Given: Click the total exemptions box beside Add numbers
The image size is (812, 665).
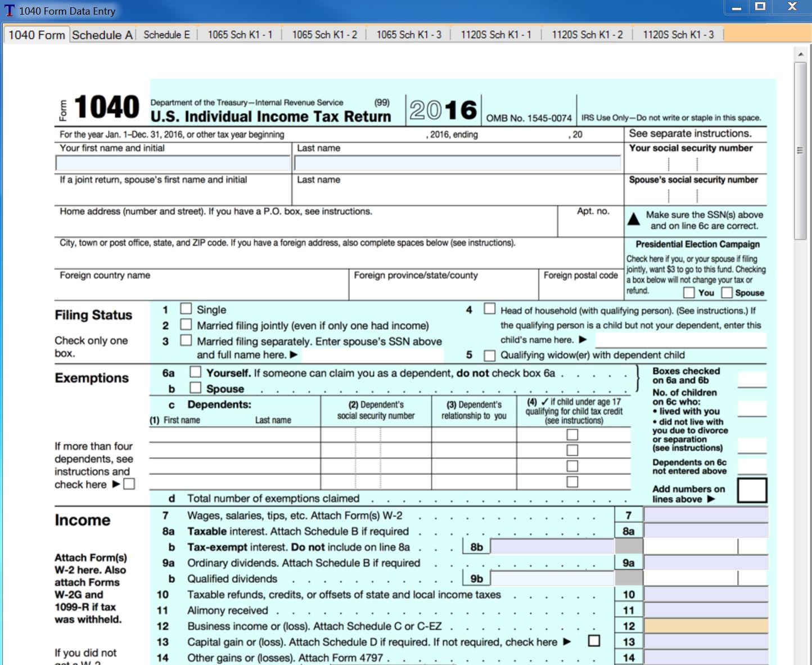Looking at the screenshot, I should pyautogui.click(x=752, y=490).
